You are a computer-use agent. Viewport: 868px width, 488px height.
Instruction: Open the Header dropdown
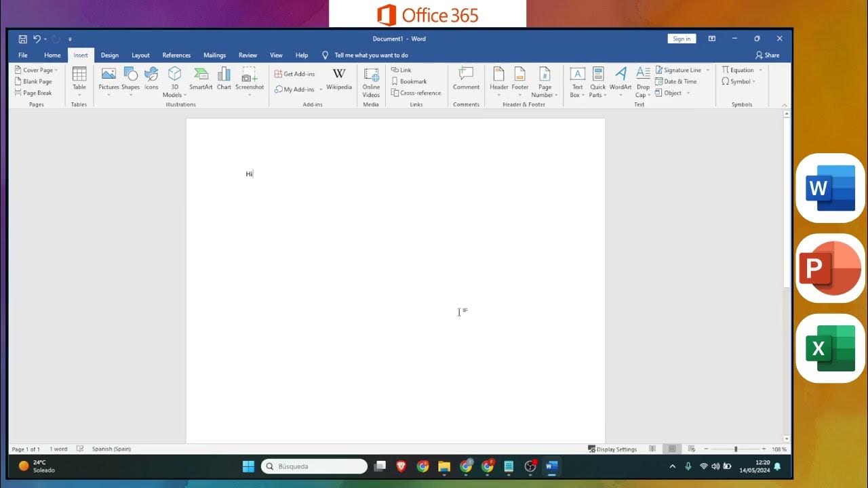tap(499, 83)
